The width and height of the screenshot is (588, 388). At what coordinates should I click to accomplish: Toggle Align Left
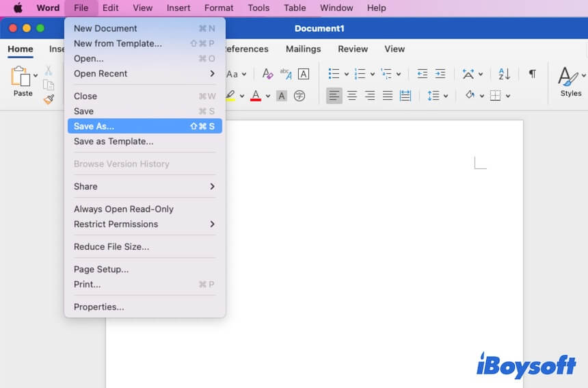coord(334,96)
